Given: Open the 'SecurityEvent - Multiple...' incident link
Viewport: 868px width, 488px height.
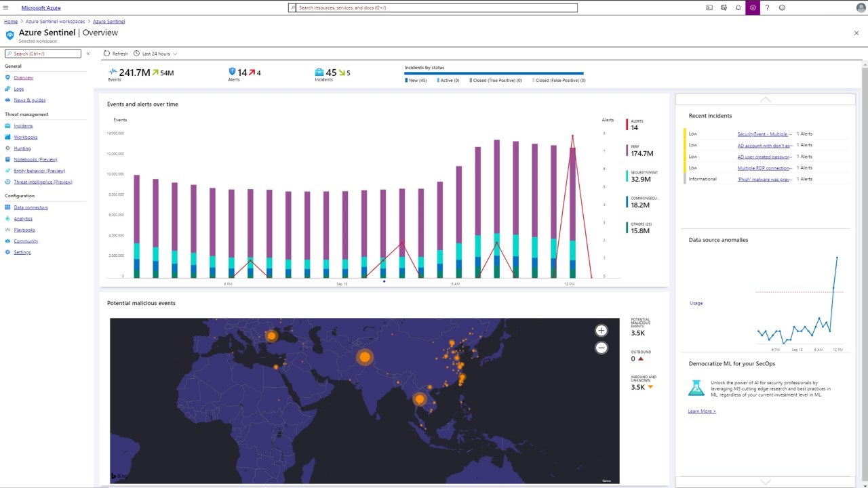Looking at the screenshot, I should pos(764,134).
